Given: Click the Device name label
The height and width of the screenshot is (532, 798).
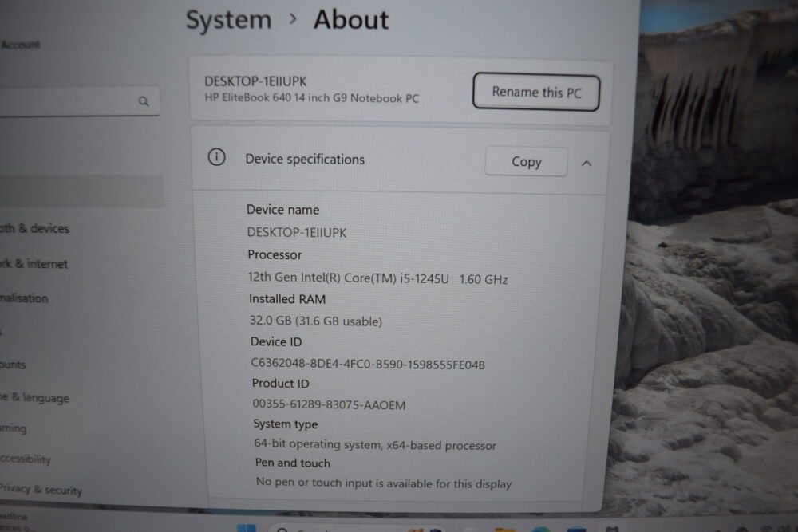Looking at the screenshot, I should click(x=283, y=210).
